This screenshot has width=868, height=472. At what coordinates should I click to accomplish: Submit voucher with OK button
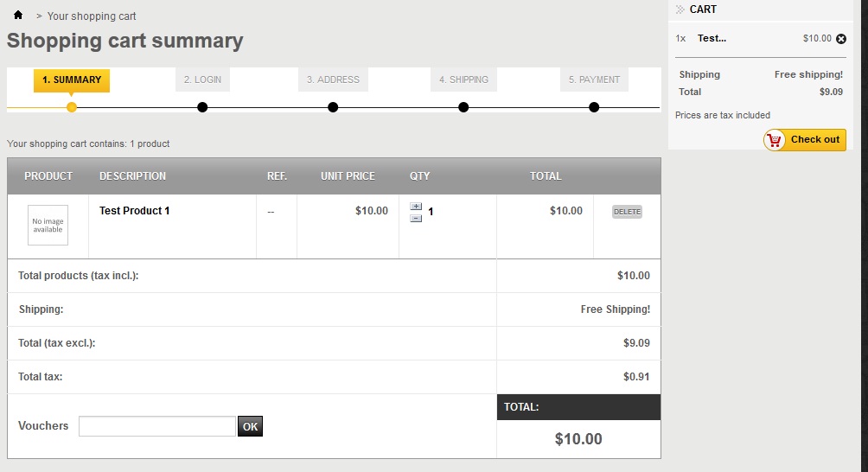tap(250, 426)
